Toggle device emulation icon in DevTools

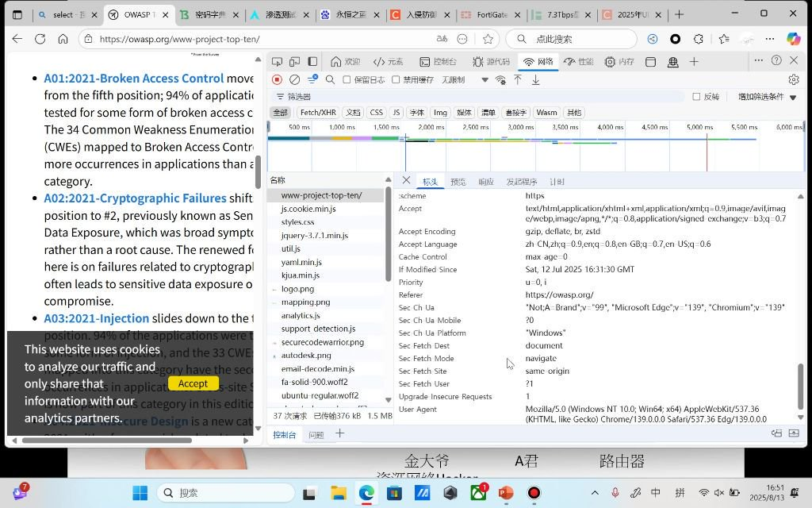coord(295,62)
